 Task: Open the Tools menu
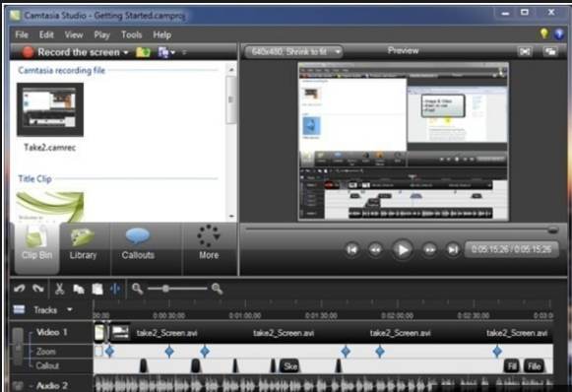pos(131,34)
